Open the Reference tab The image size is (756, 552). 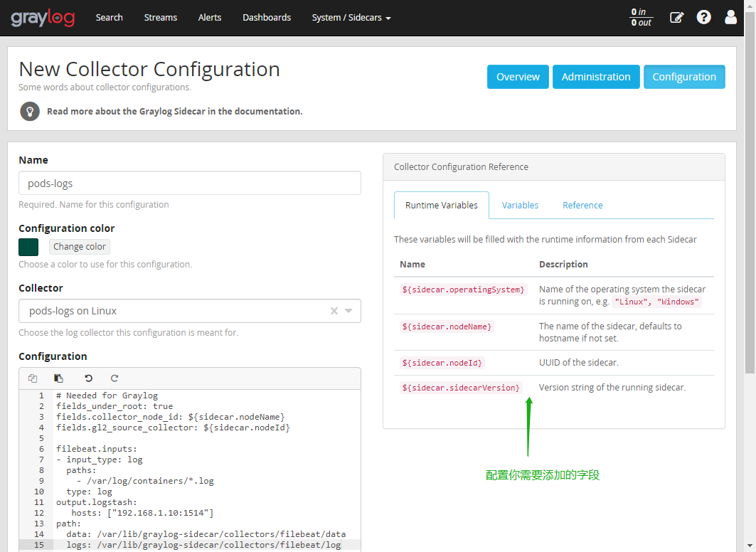(x=582, y=205)
